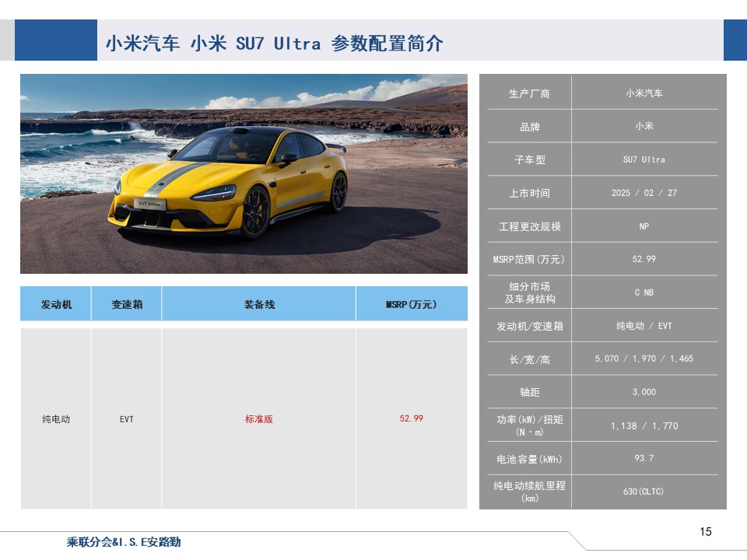
Task: Click the "C NB" segment value
Action: [644, 292]
